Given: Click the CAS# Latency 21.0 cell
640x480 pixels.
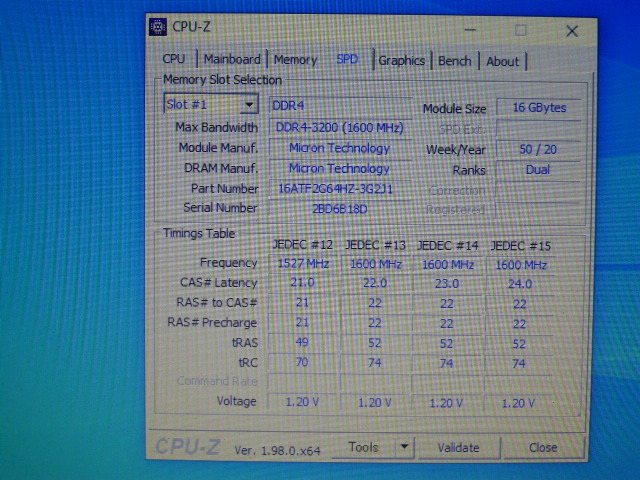Looking at the screenshot, I should (x=302, y=282).
